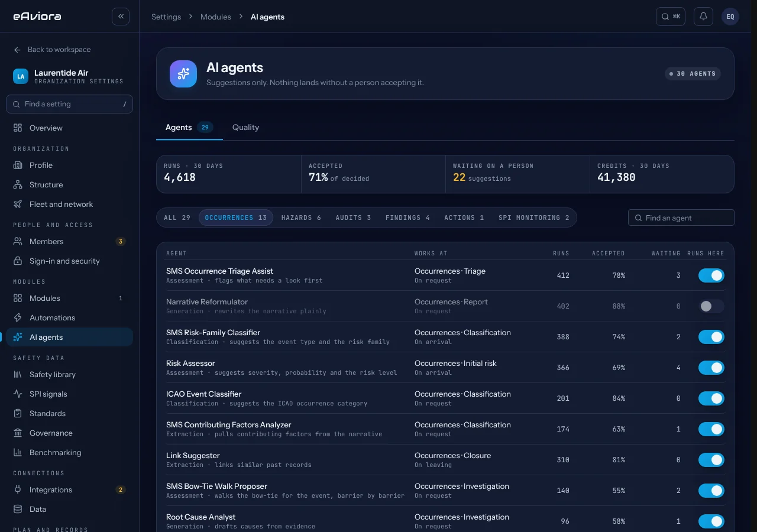This screenshot has height=532, width=757.
Task: Click the Modules grid icon in the sidebar
Action: (18, 298)
